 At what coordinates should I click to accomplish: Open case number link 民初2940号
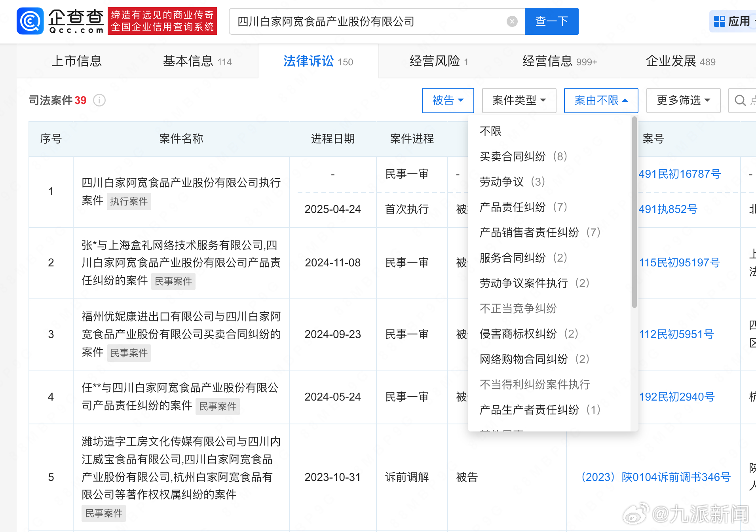pyautogui.click(x=676, y=397)
